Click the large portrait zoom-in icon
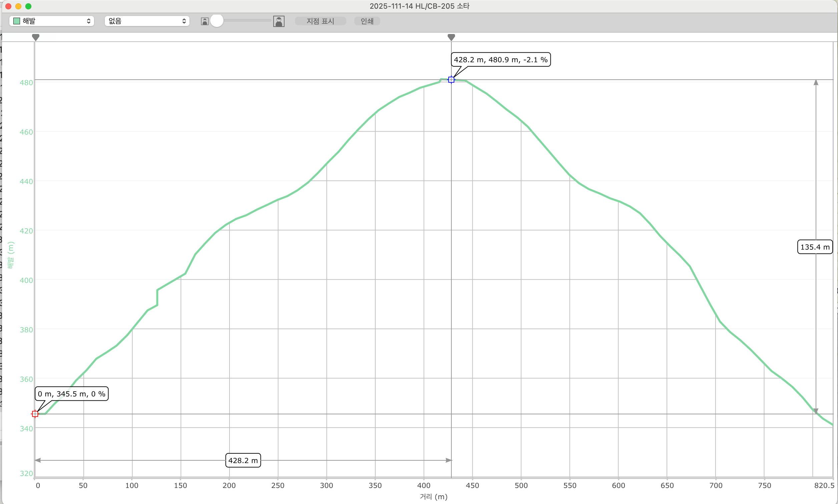This screenshot has width=838, height=504. click(x=279, y=21)
